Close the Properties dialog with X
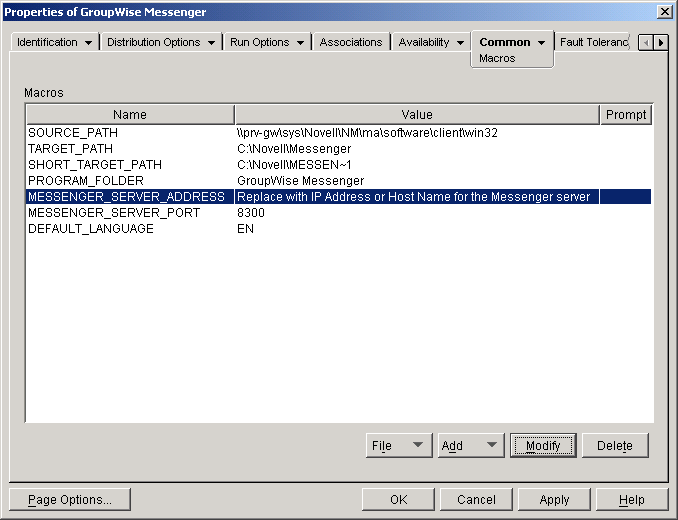678x520 pixels. click(664, 12)
